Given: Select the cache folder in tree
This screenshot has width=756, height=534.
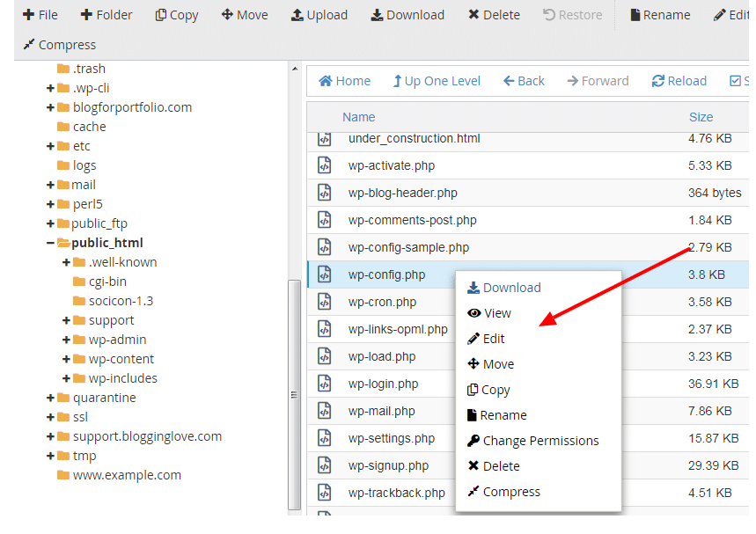Looking at the screenshot, I should tap(82, 127).
